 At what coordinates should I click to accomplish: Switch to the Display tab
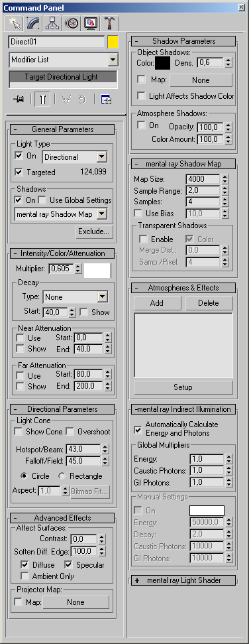(x=90, y=23)
